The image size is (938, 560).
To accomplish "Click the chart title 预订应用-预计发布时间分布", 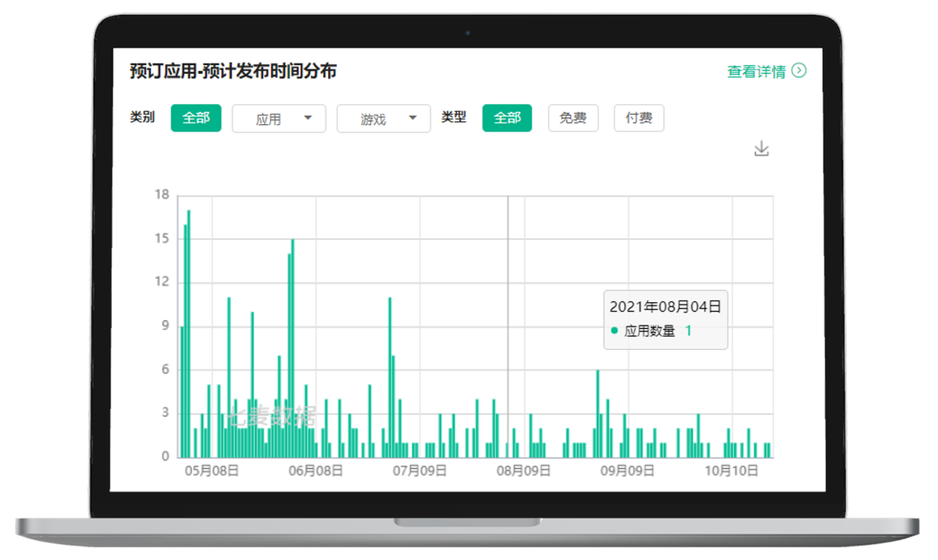I will click(234, 71).
